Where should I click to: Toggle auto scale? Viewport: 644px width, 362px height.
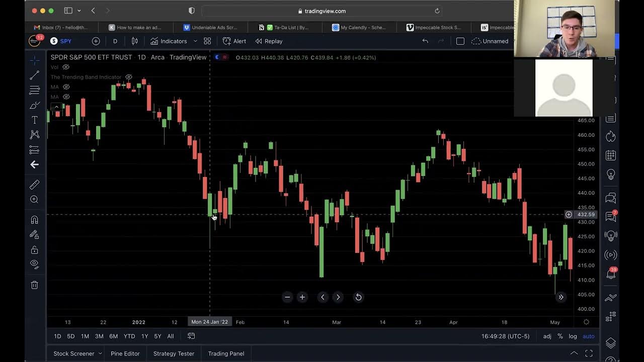pos(589,336)
